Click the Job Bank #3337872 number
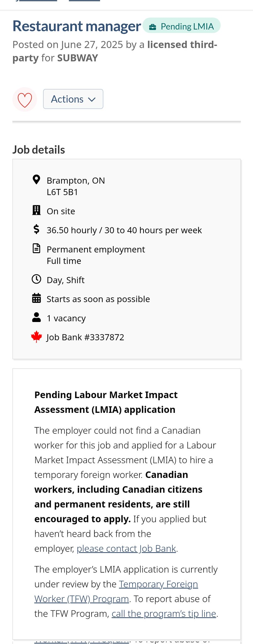 pos(85,337)
